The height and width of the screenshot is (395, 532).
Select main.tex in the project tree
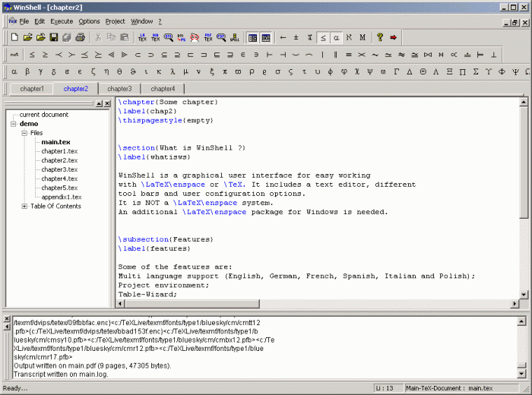pyautogui.click(x=55, y=142)
